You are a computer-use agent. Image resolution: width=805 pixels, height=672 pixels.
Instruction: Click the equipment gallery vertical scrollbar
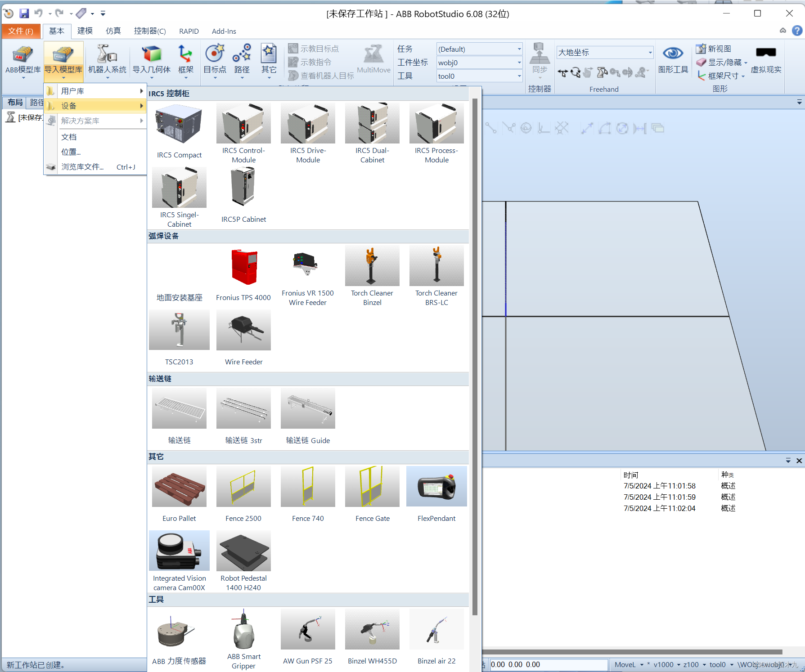click(x=475, y=356)
